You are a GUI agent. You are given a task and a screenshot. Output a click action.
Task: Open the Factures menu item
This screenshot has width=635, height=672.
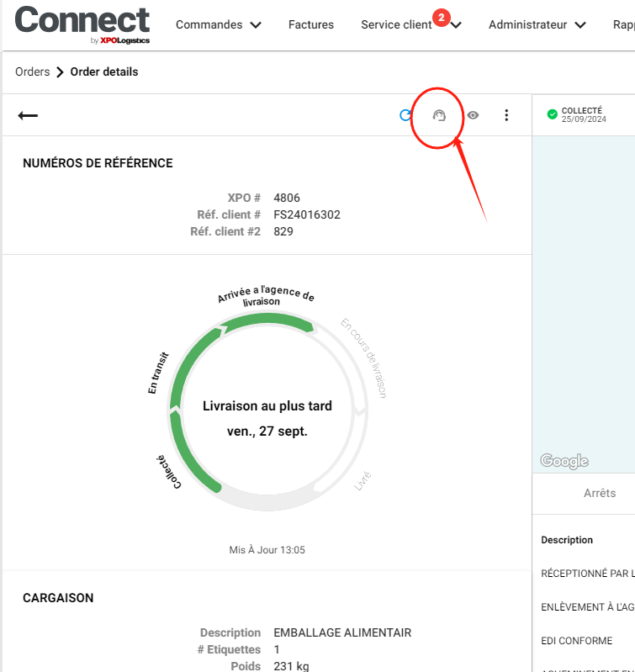310,25
